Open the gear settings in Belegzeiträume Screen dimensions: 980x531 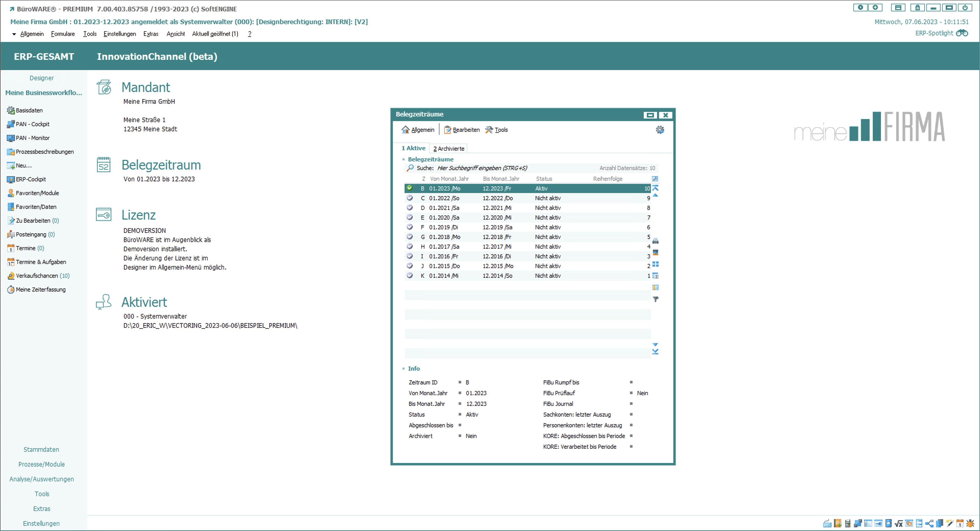pyautogui.click(x=660, y=130)
